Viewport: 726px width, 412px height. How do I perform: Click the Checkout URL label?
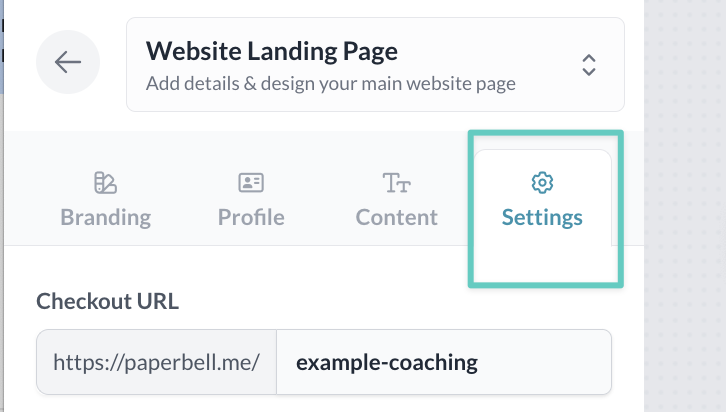point(107,301)
